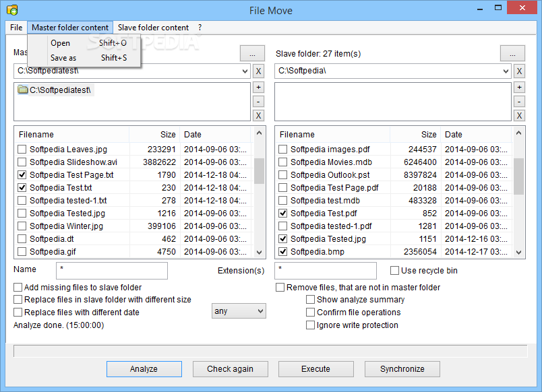
Task: Check Softpedia Winter.jpg checkbox
Action: 22,226
